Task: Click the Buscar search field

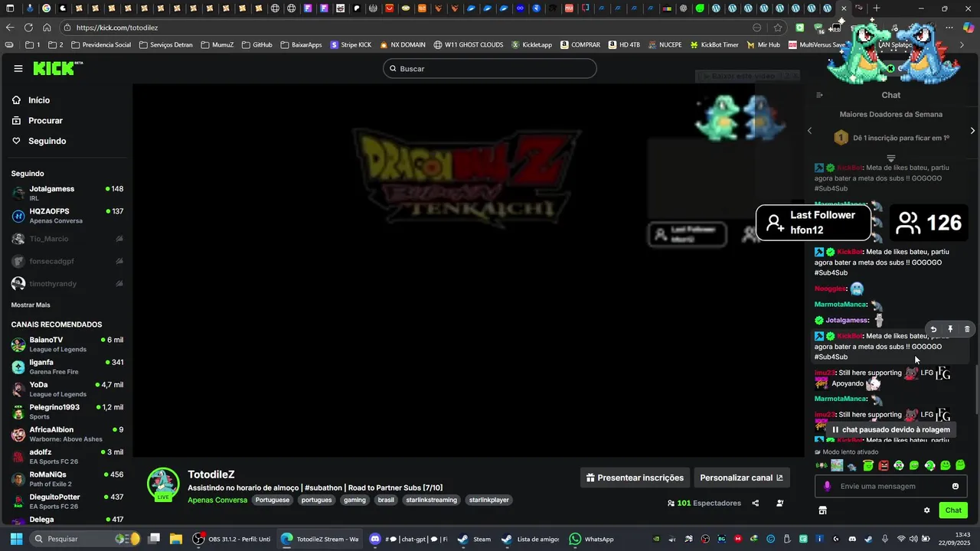Action: tap(489, 69)
